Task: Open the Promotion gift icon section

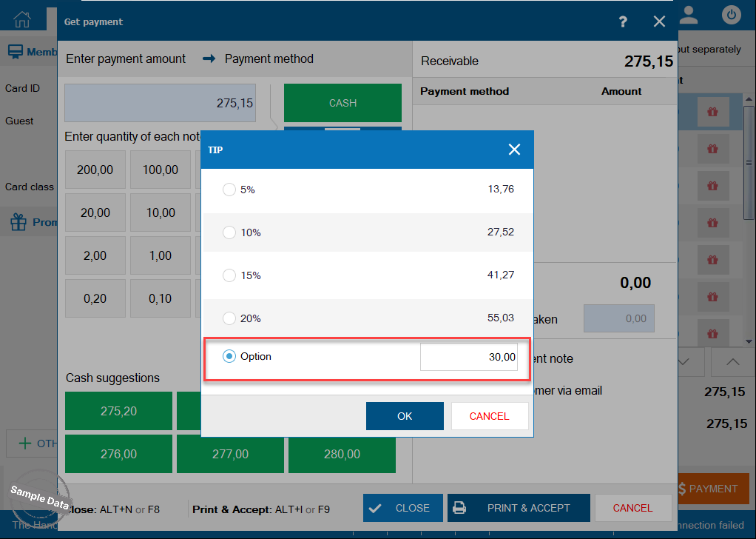Action: 18,222
